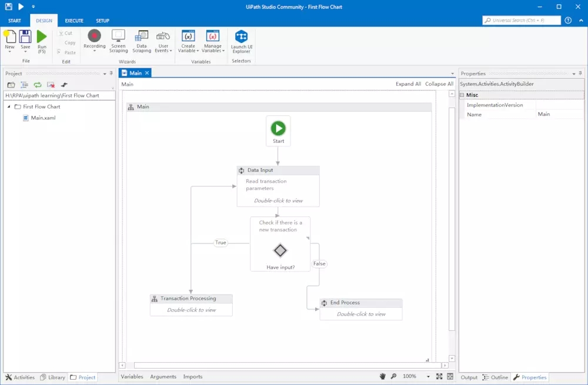Open the Project panel options dropdown
This screenshot has height=385, width=588.
click(x=105, y=73)
